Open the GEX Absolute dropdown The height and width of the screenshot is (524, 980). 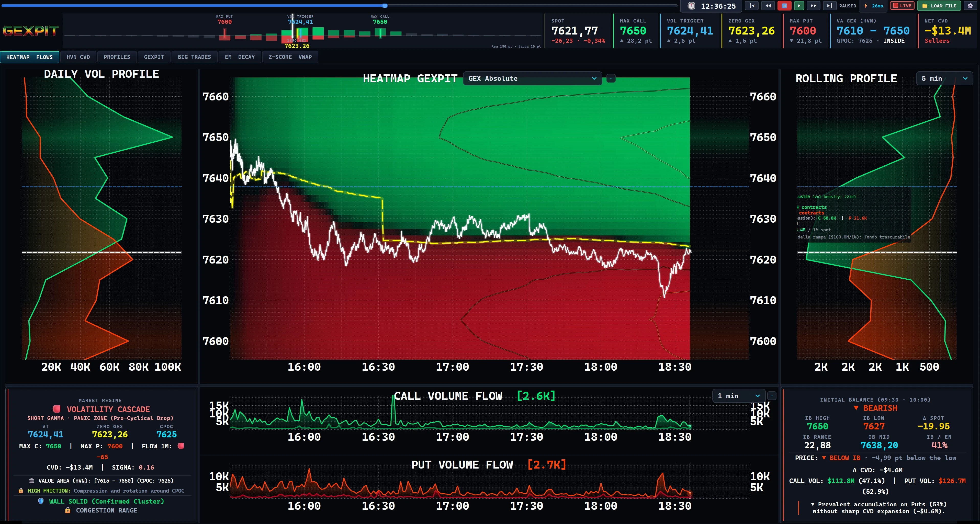pos(532,78)
